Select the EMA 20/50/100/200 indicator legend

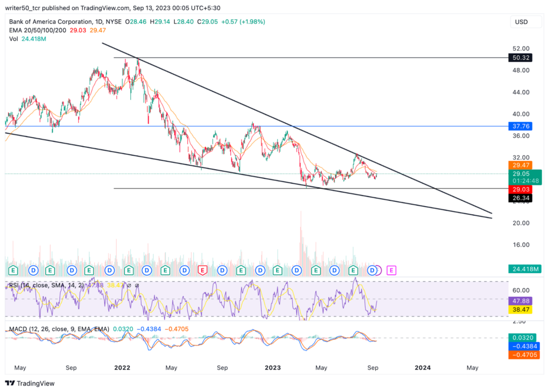pos(38,31)
